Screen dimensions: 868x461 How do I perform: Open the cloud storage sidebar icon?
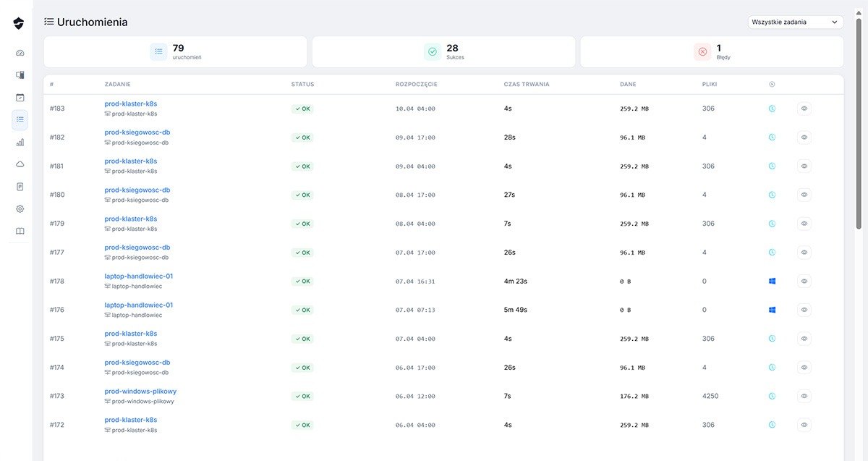[x=20, y=164]
